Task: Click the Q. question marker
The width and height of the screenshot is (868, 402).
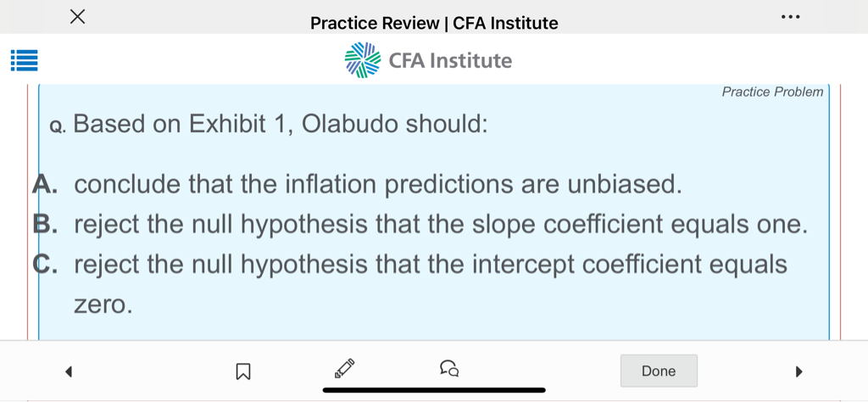Action: pyautogui.click(x=58, y=127)
